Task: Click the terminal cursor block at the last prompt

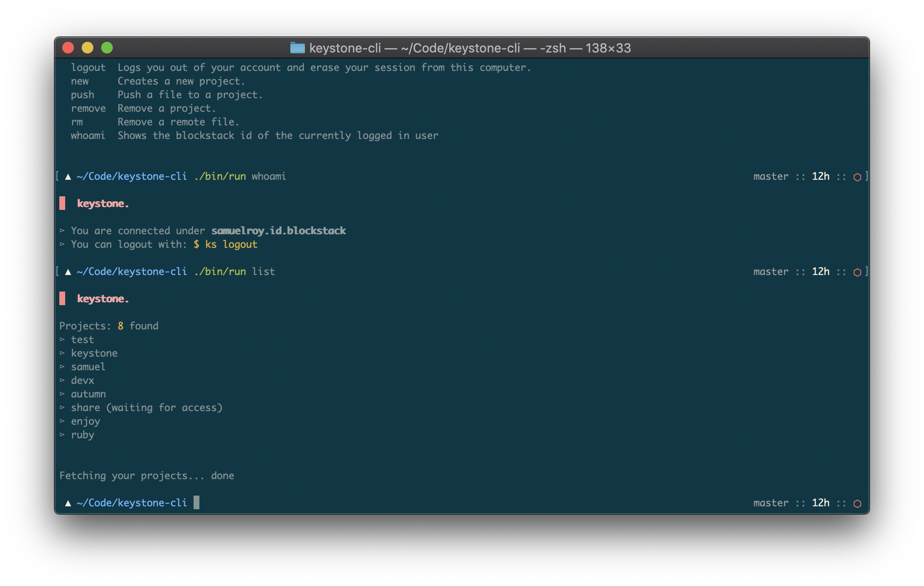Action: (x=196, y=502)
